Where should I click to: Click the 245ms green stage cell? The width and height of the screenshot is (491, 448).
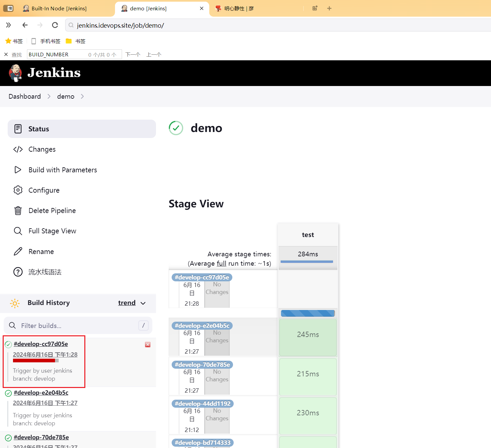[308, 337]
